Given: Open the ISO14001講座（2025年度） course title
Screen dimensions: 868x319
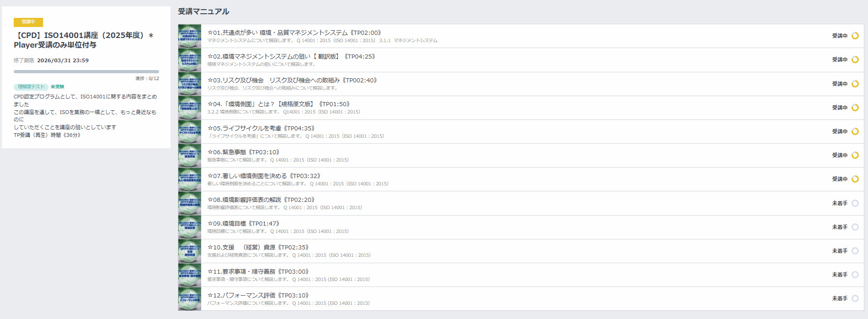Looking at the screenshot, I should pyautogui.click(x=84, y=40).
